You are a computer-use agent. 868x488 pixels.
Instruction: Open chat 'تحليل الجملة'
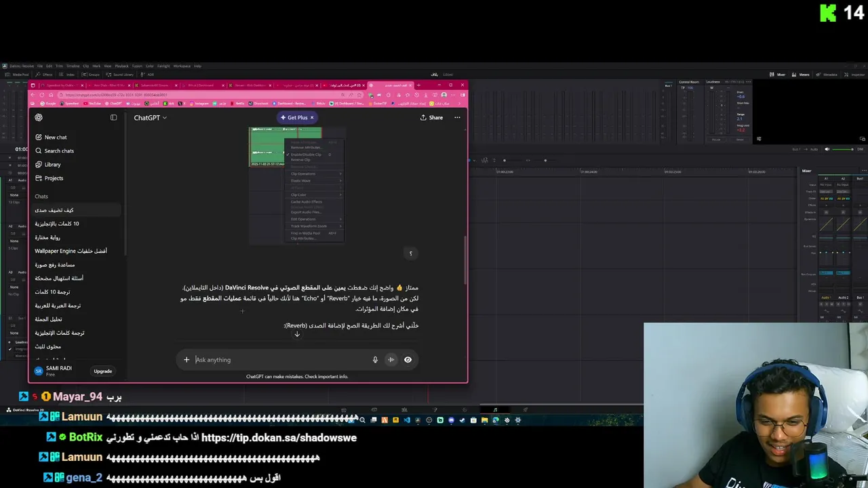click(48, 319)
